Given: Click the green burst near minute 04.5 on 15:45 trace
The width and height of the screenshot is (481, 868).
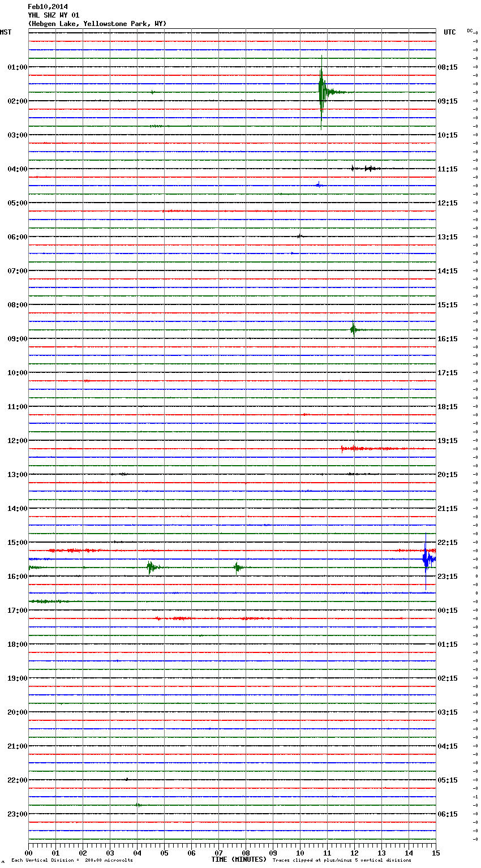Looking at the screenshot, I should [151, 567].
